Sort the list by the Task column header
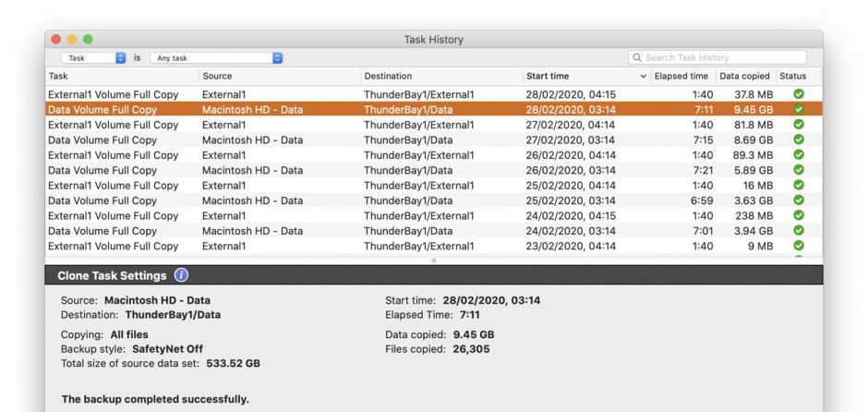 pos(120,76)
